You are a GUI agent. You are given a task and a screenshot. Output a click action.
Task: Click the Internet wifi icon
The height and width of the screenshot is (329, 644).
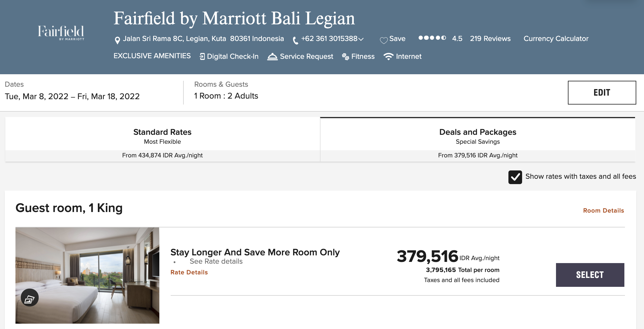pos(388,56)
